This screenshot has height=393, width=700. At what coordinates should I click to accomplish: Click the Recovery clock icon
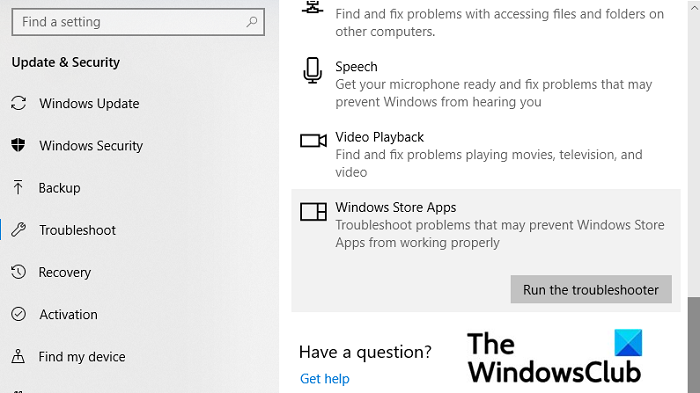click(x=18, y=272)
